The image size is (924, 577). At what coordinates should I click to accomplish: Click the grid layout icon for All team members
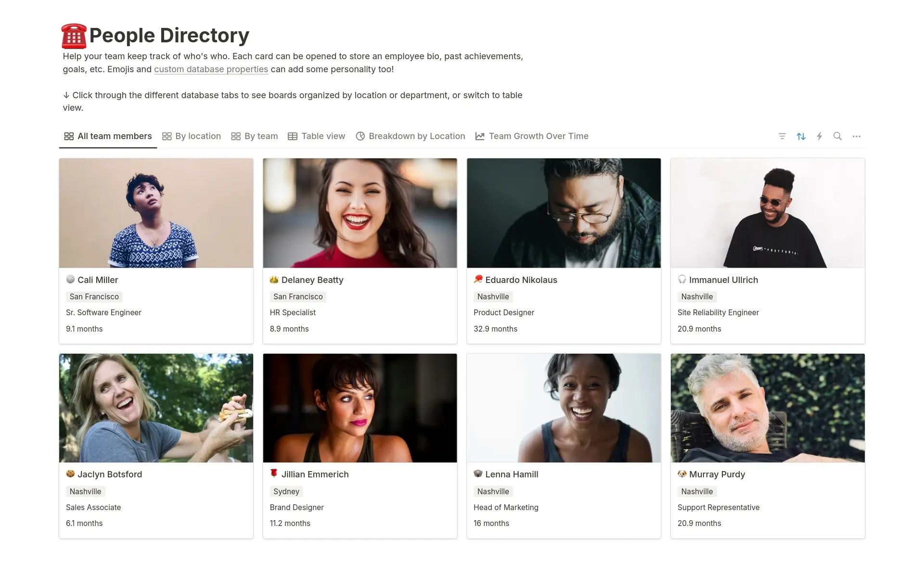click(x=68, y=136)
